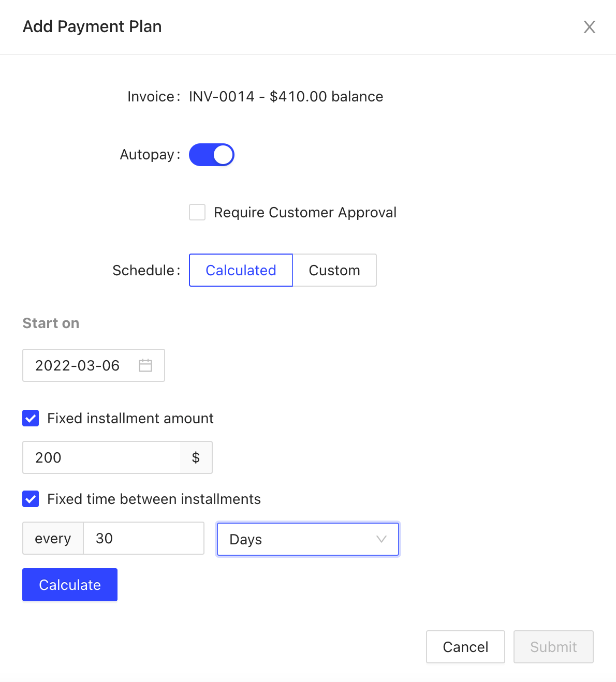Check Require Customer Approval box
Screen dimensions: 616x682
197,212
